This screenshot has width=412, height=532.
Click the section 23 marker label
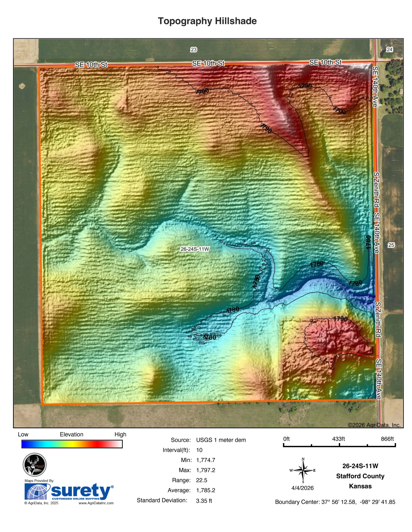[193, 50]
